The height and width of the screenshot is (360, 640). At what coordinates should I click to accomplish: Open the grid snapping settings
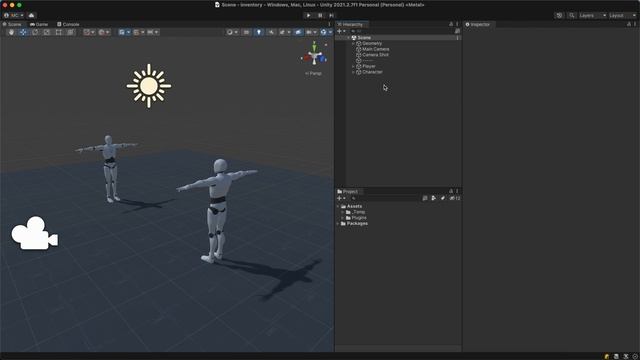pos(139,32)
